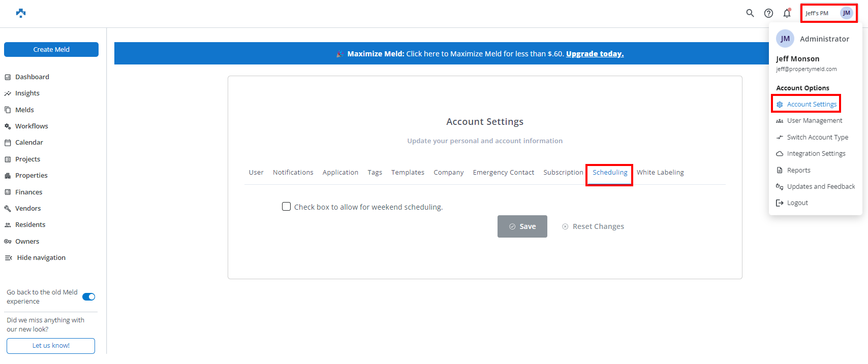Enable the weekend scheduling checkbox
The height and width of the screenshot is (364, 868).
tap(287, 207)
